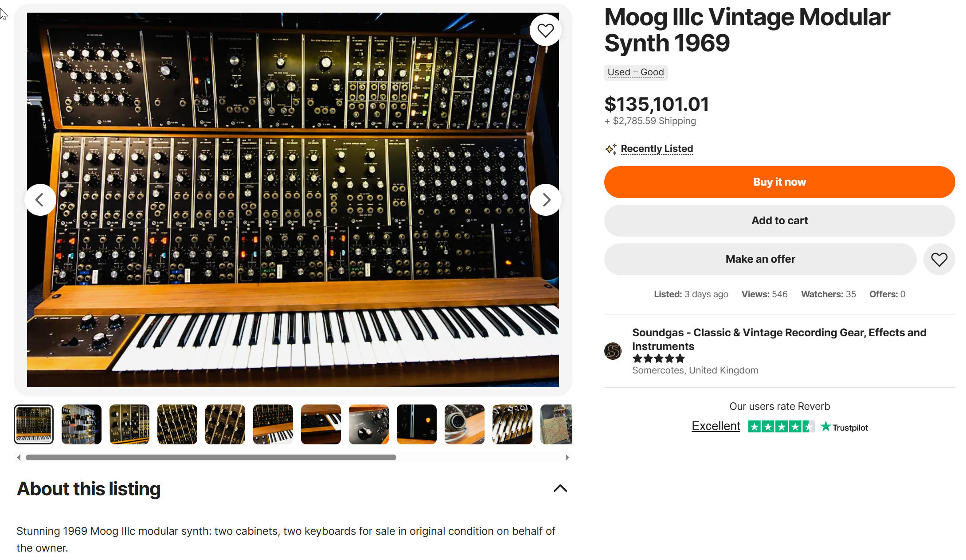Click the thumbnail gallery scrollbar

(211, 457)
